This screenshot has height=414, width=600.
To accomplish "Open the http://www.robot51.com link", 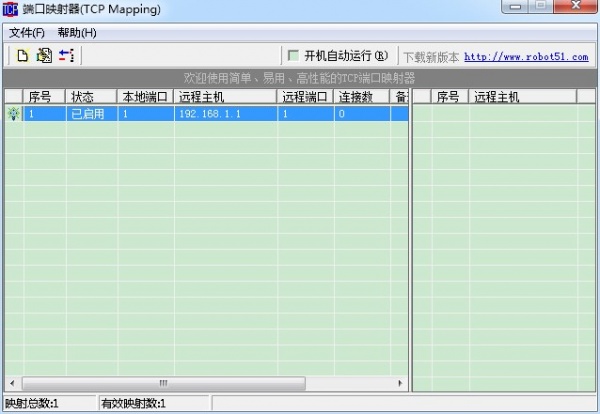I will (x=526, y=57).
